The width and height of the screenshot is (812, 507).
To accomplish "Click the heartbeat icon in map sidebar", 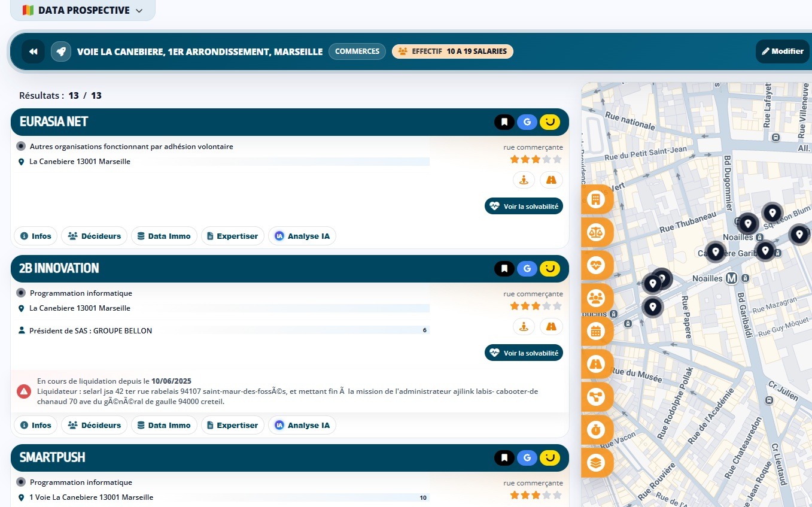I will (596, 265).
